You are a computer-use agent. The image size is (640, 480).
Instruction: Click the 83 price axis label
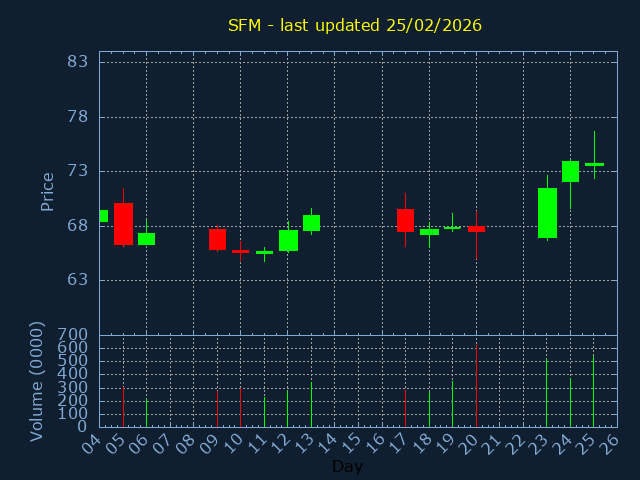(x=77, y=62)
